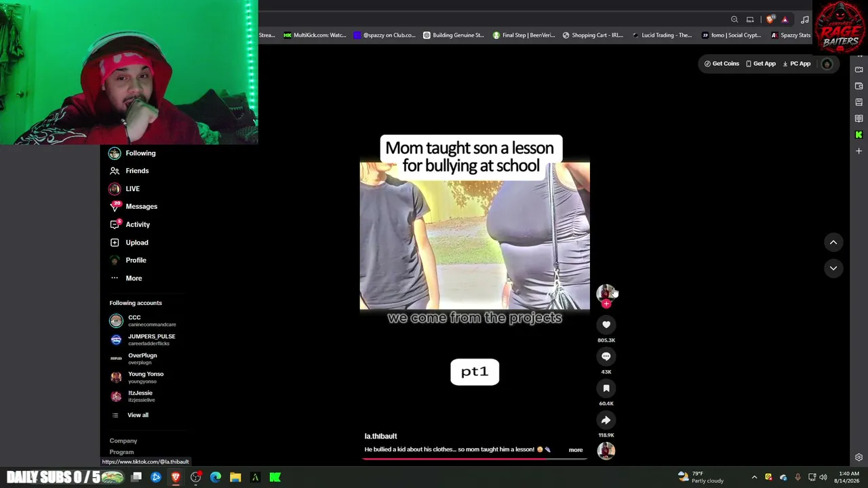The image size is (868, 488).
Task: Open the reading list sidebar icon
Action: [859, 119]
